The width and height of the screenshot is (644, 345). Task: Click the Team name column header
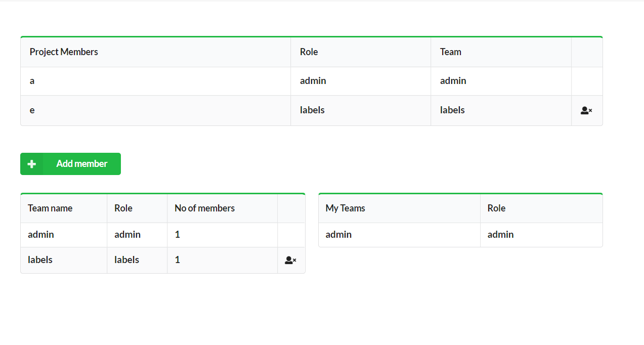point(50,208)
